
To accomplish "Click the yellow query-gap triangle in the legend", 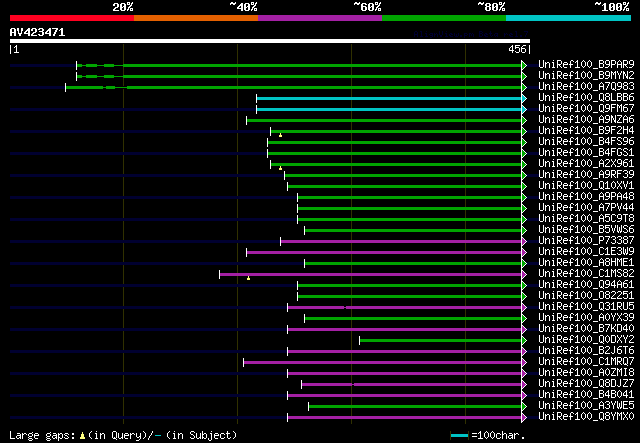I will tap(82, 436).
